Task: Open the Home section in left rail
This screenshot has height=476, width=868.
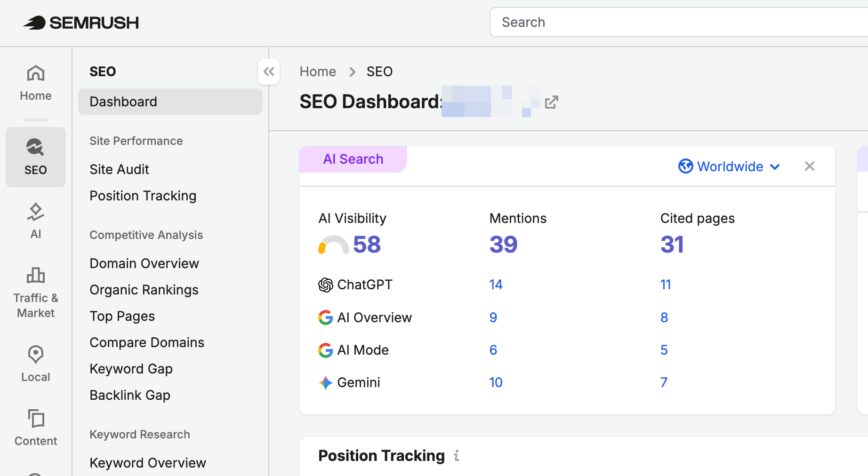Action: click(36, 83)
